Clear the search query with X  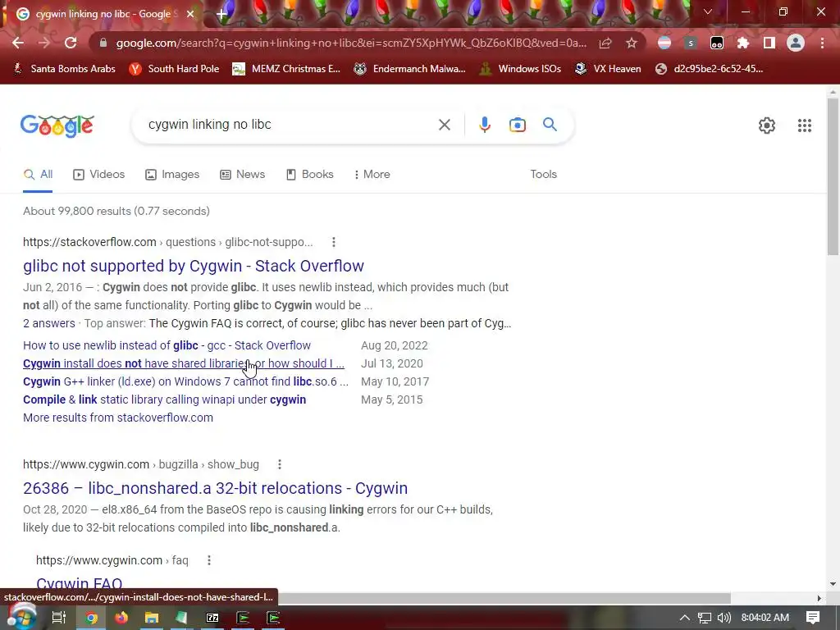tap(444, 125)
